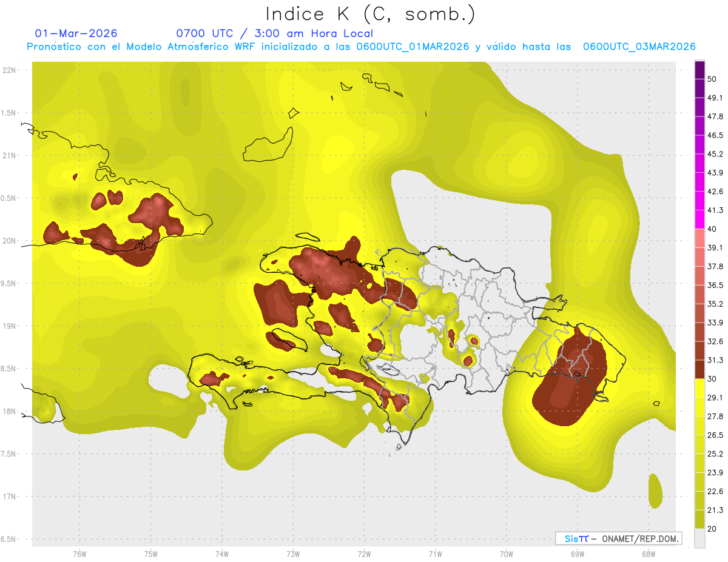The width and height of the screenshot is (728, 562).
Task: Click the "18N" latitude axis label
Action: 8,411
